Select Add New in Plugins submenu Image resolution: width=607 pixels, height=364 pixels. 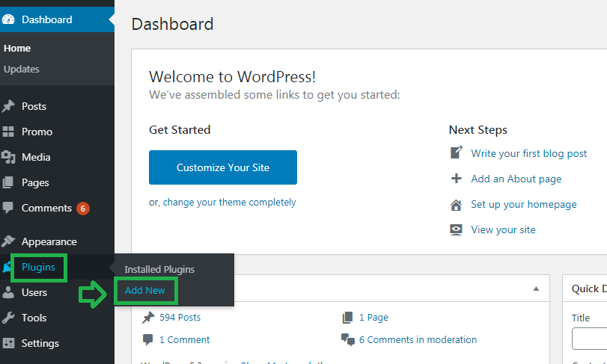click(145, 290)
